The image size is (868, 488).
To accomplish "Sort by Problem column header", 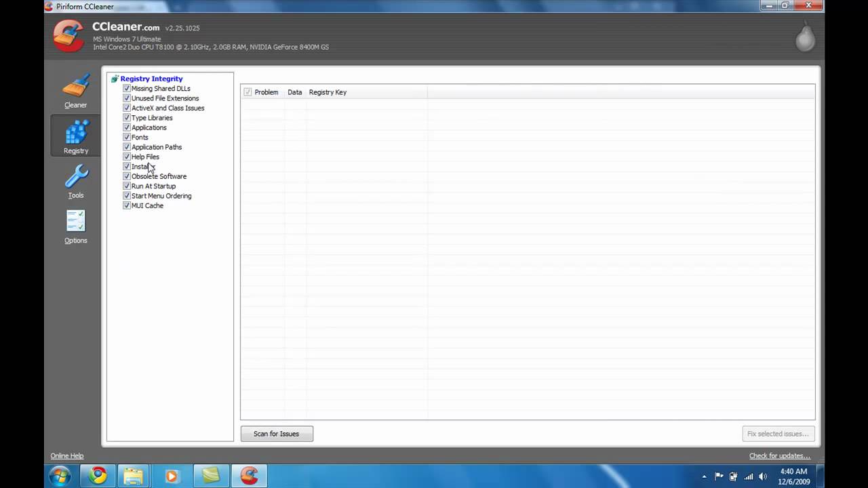I will (267, 92).
